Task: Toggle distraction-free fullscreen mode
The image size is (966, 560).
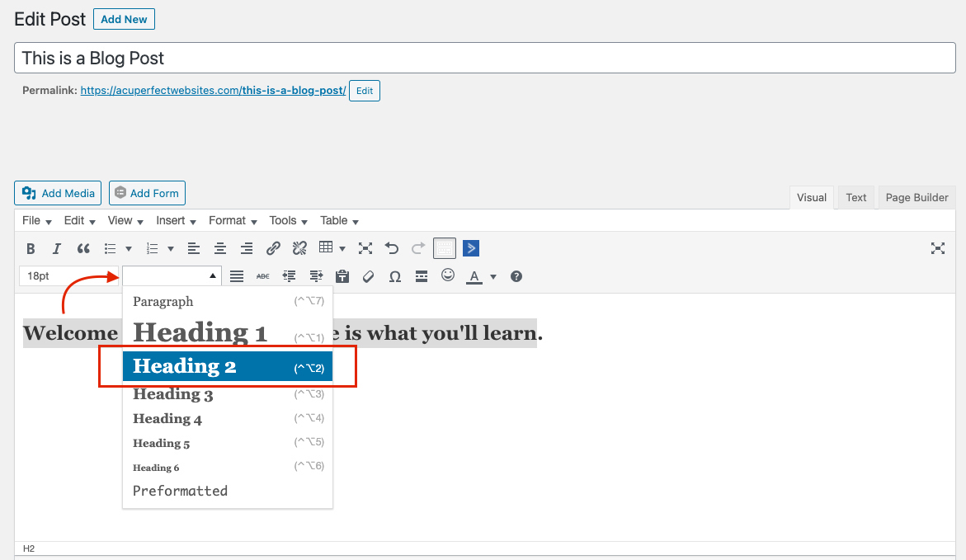Action: tap(938, 248)
